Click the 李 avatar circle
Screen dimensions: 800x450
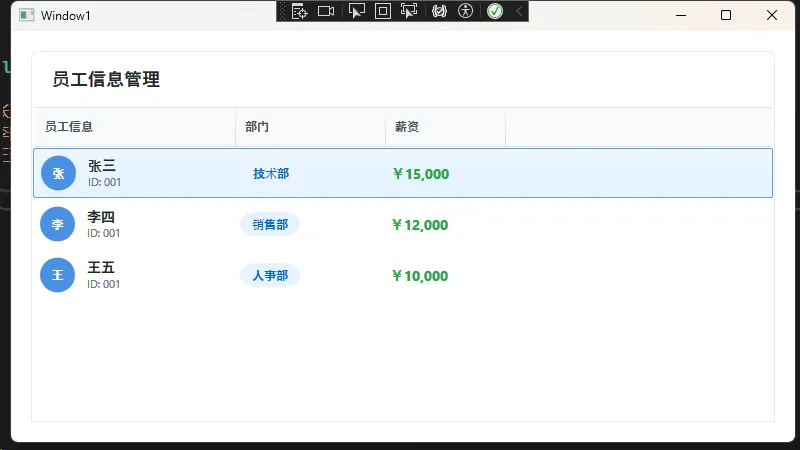[58, 224]
